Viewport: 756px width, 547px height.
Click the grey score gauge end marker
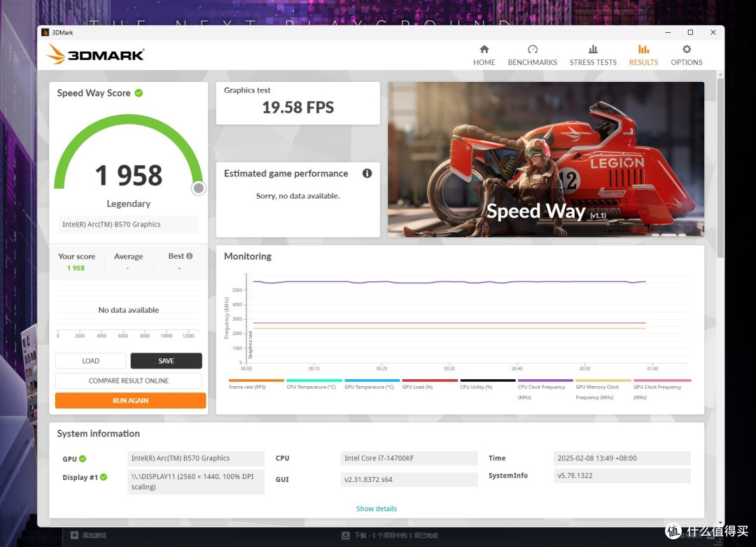click(x=198, y=188)
